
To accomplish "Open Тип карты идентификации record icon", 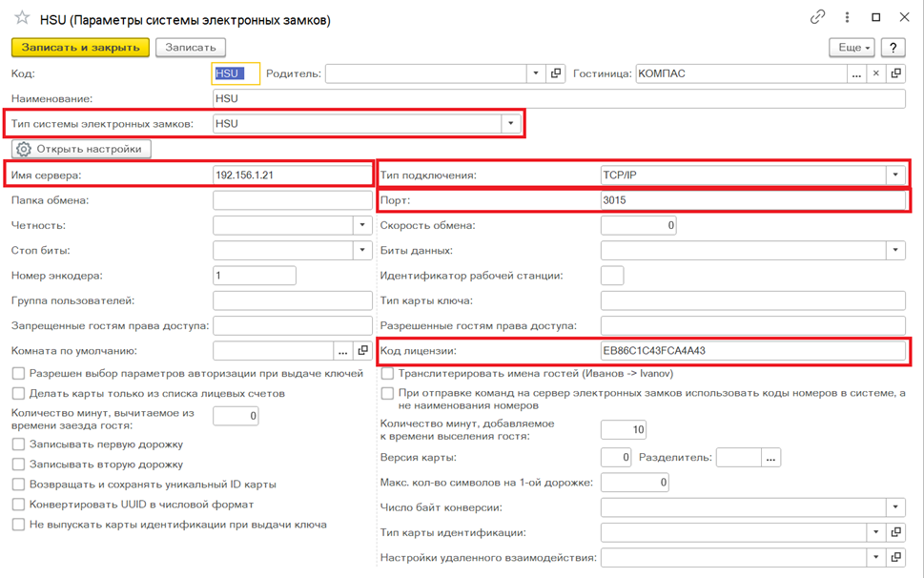I will (895, 532).
